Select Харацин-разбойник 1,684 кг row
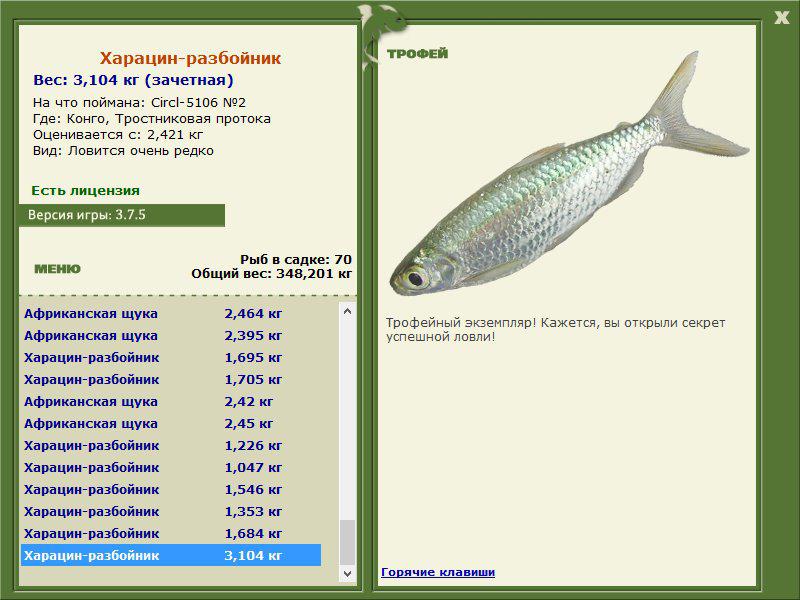Viewport: 800px width, 600px height. (x=171, y=533)
